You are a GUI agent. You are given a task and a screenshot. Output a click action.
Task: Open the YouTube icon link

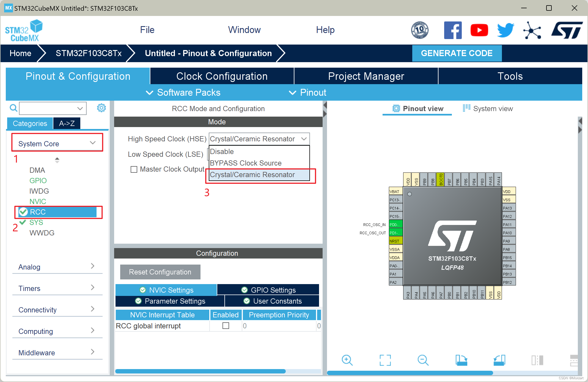pos(479,30)
